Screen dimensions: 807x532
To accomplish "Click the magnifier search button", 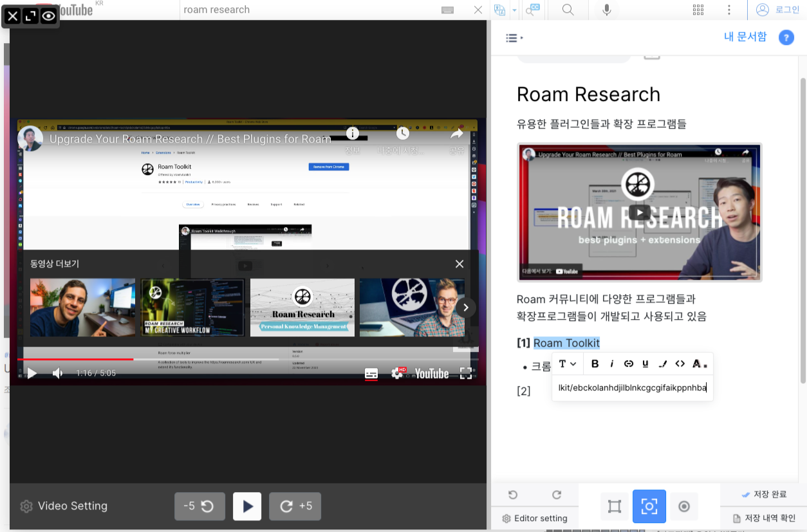I will [568, 10].
